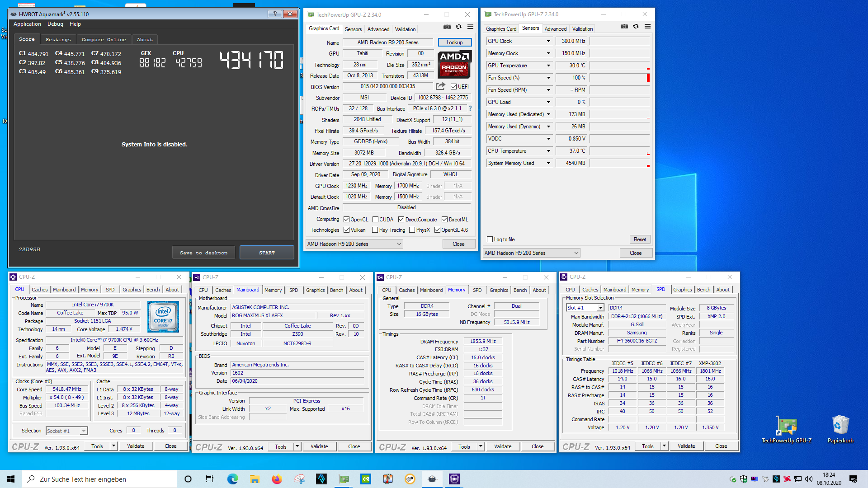Click Tools button in CPU-Z Memory window
Screen dimensions: 868x488
[x=464, y=446]
